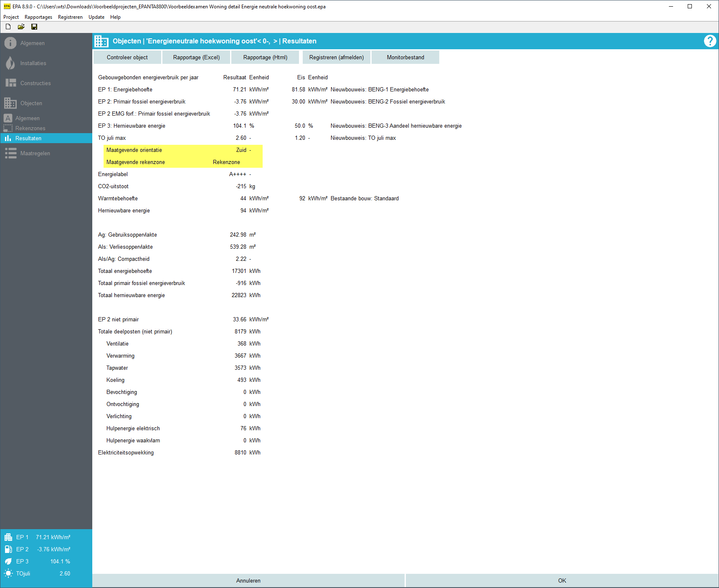Click the Objecten breadcrumb in blue header

pyautogui.click(x=127, y=41)
